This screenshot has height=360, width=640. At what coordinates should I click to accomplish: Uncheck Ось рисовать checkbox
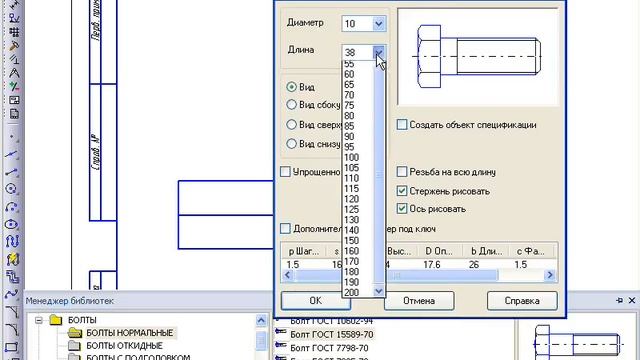coord(402,209)
